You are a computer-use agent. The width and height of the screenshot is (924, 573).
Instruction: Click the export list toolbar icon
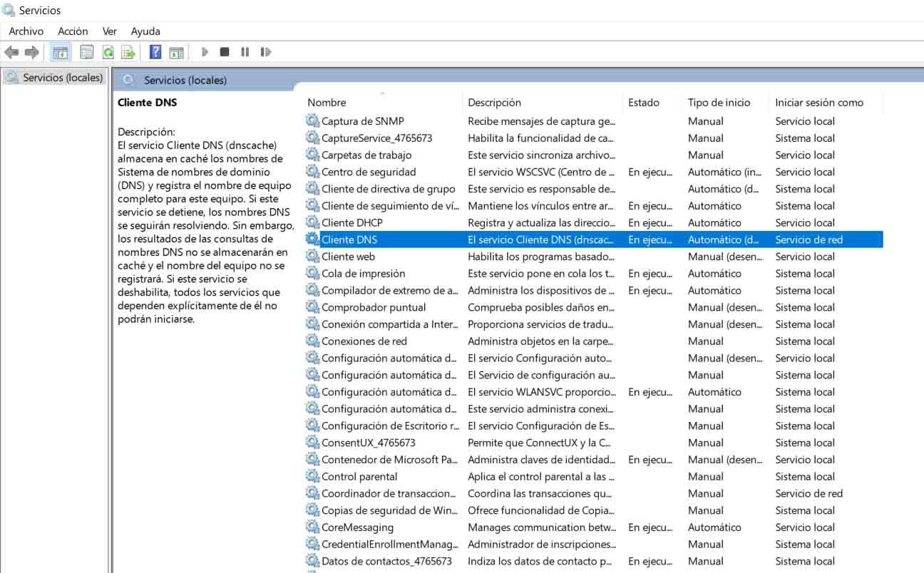click(128, 52)
